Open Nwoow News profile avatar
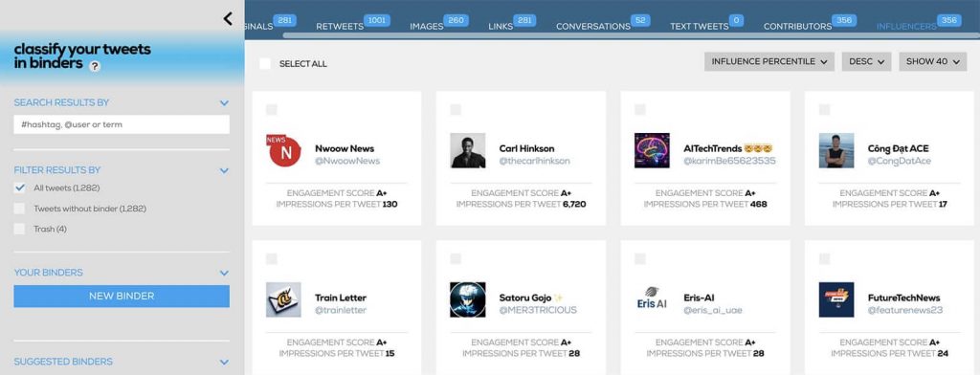The height and width of the screenshot is (375, 980). click(284, 150)
